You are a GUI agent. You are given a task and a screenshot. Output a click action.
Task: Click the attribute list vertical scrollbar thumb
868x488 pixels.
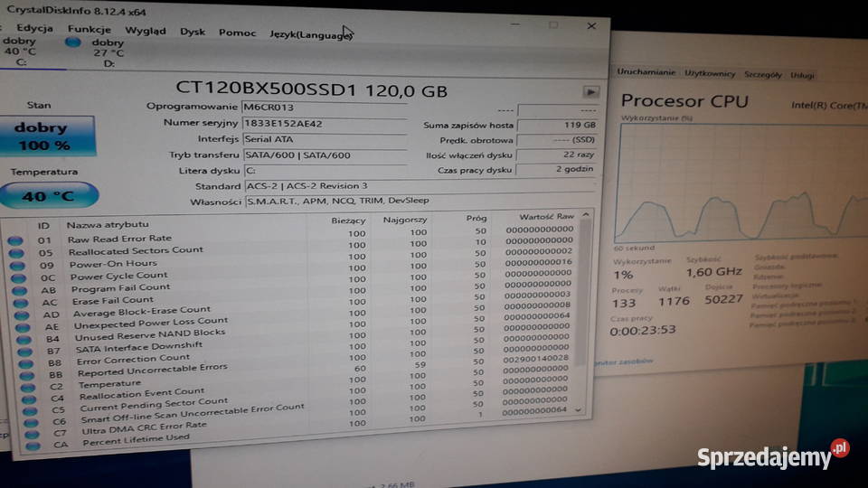tap(583, 292)
